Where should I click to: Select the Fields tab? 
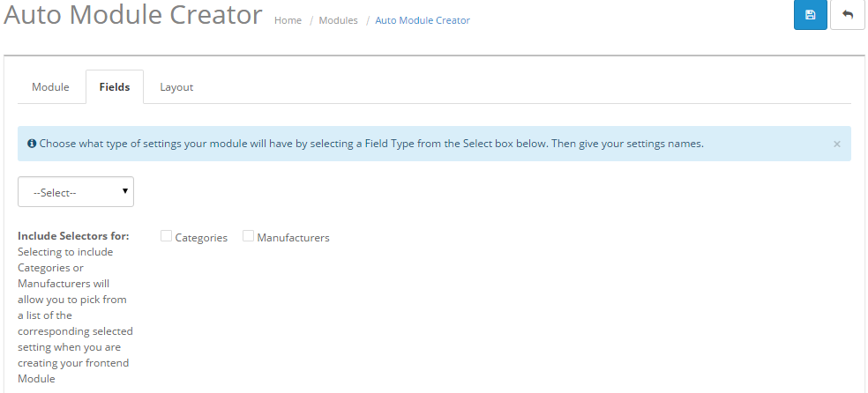click(115, 87)
